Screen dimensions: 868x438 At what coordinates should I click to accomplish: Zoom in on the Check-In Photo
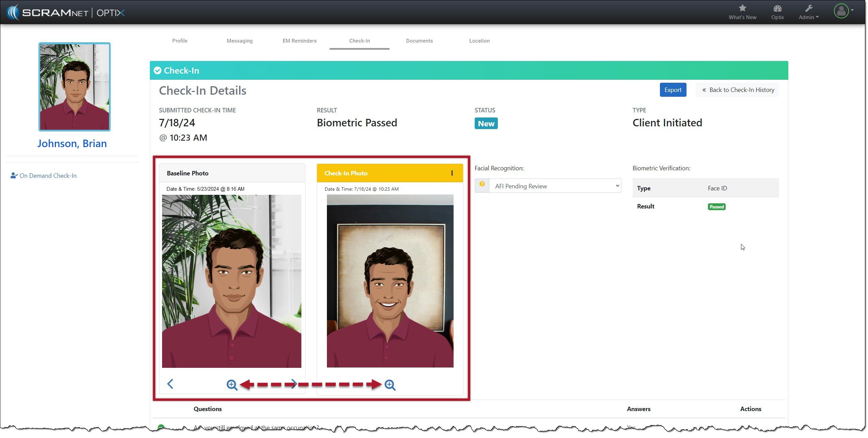(390, 385)
